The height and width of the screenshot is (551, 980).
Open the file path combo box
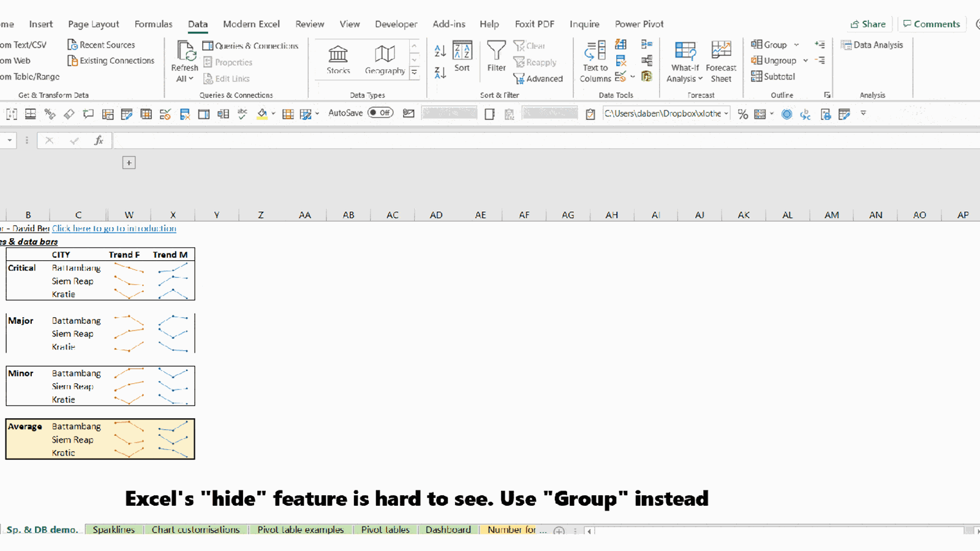[726, 114]
